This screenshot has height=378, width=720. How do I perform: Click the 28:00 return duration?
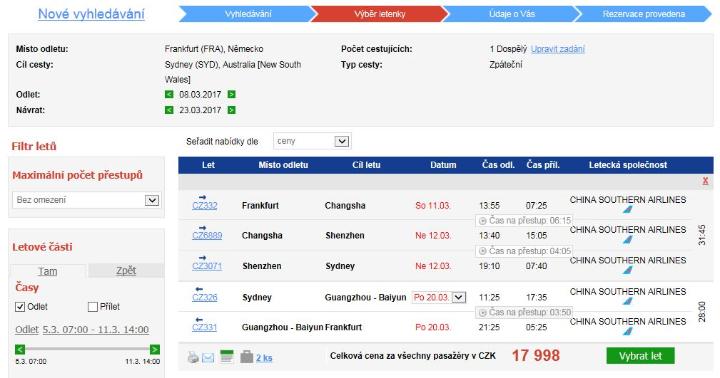click(702, 312)
